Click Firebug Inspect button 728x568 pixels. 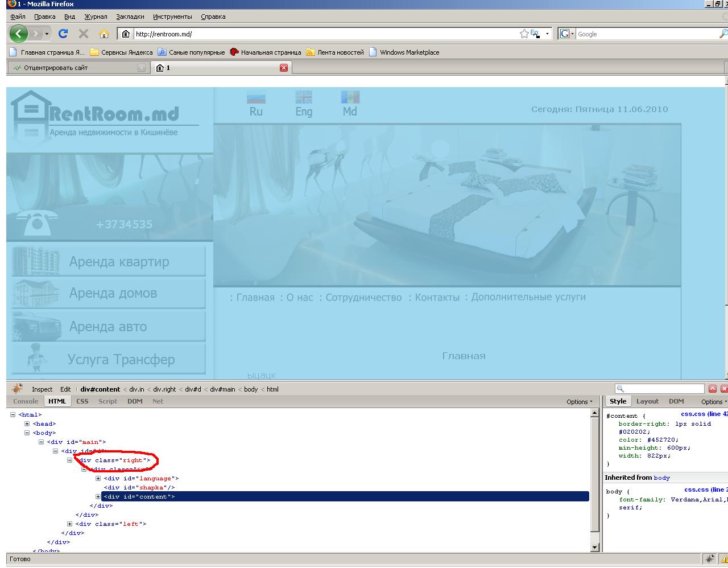click(42, 389)
